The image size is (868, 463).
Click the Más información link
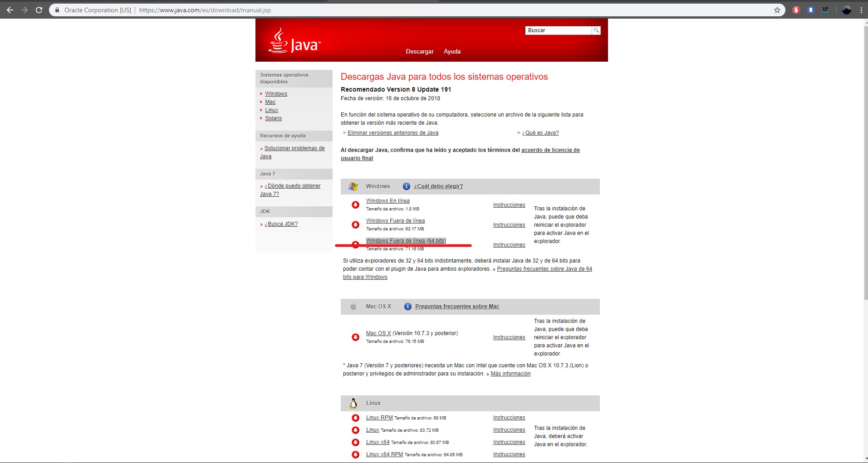[510, 374]
